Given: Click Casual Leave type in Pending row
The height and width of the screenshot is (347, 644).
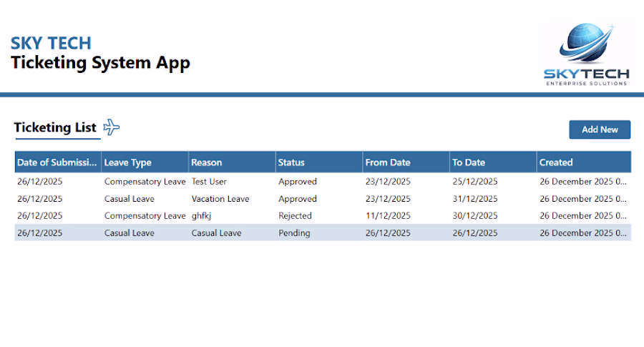Looking at the screenshot, I should (x=130, y=233).
